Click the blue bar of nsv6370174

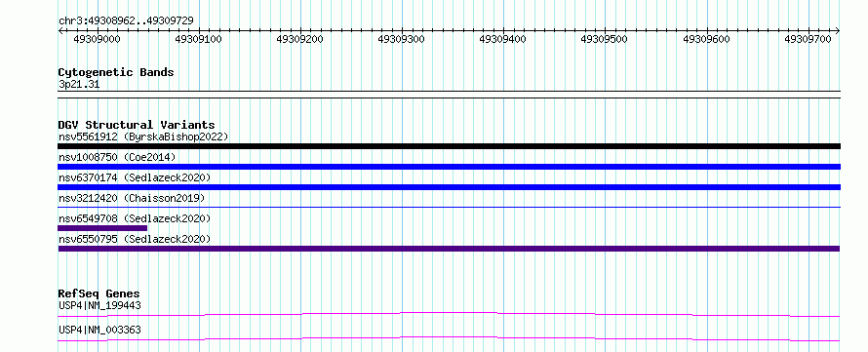(449, 187)
